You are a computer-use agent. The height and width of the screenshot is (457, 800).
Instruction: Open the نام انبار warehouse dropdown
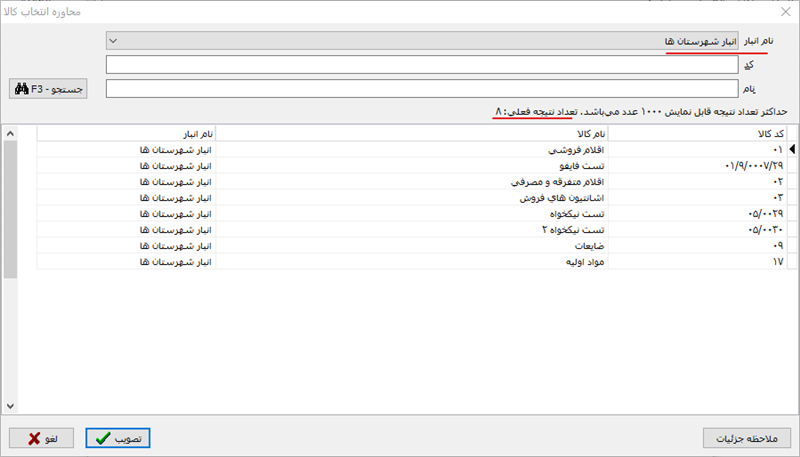pos(420,41)
